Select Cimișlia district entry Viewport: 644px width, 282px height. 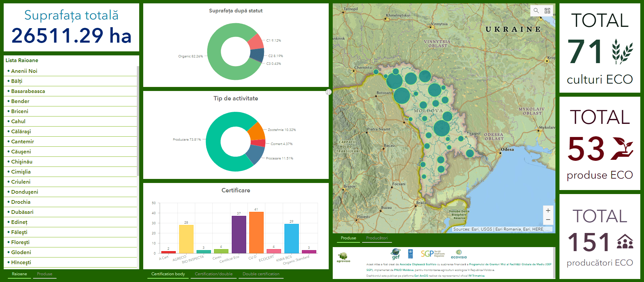70,172
